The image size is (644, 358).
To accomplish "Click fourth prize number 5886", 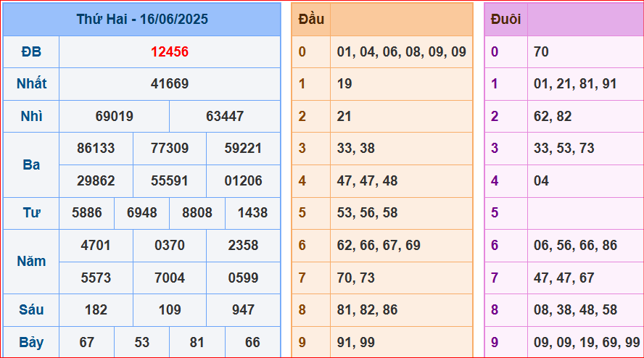I will [x=86, y=212].
